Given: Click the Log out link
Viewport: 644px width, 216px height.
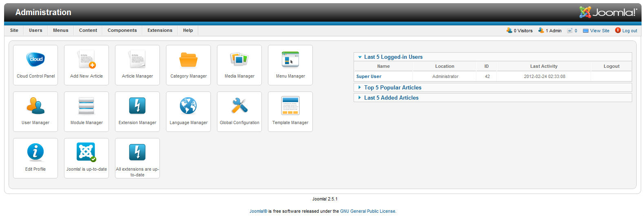Looking at the screenshot, I should tap(630, 31).
